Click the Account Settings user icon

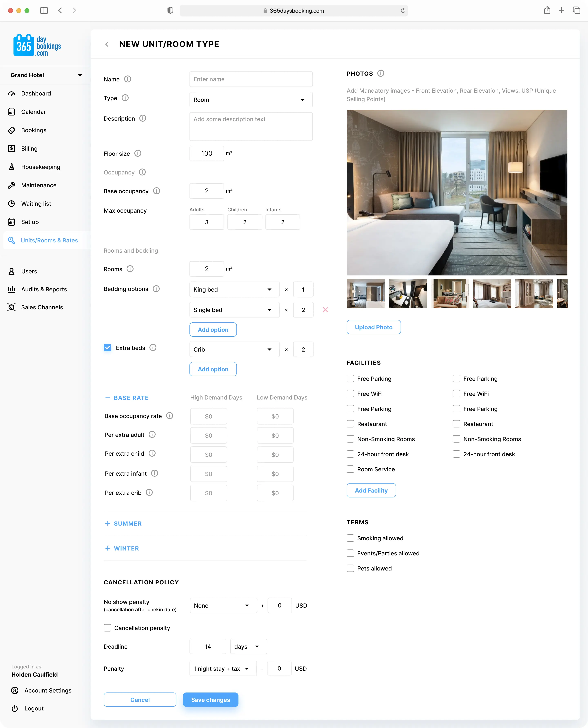[14, 690]
